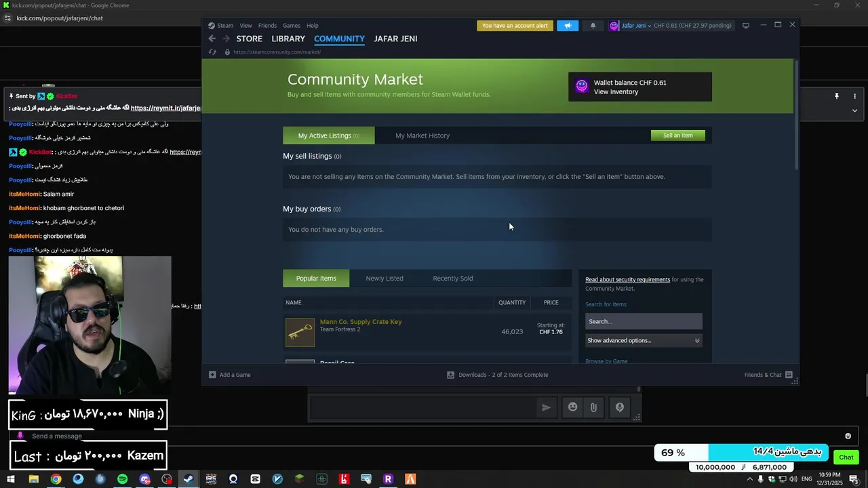
Task: Go to the LIBRARY section
Action: 288,39
